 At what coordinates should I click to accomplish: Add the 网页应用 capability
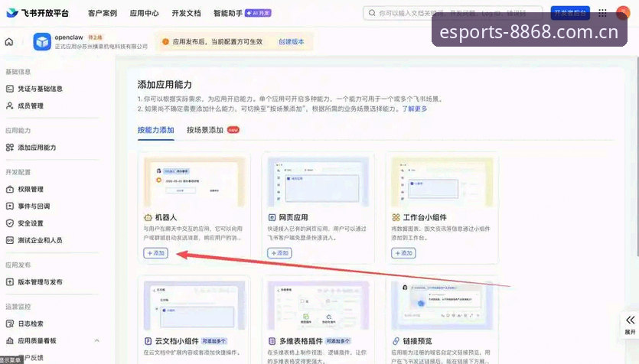(279, 253)
